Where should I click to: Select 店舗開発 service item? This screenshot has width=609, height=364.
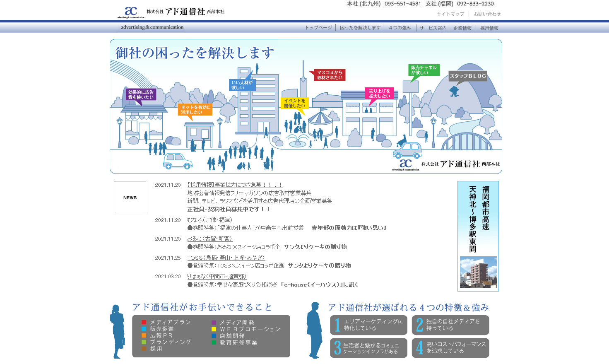pyautogui.click(x=228, y=336)
